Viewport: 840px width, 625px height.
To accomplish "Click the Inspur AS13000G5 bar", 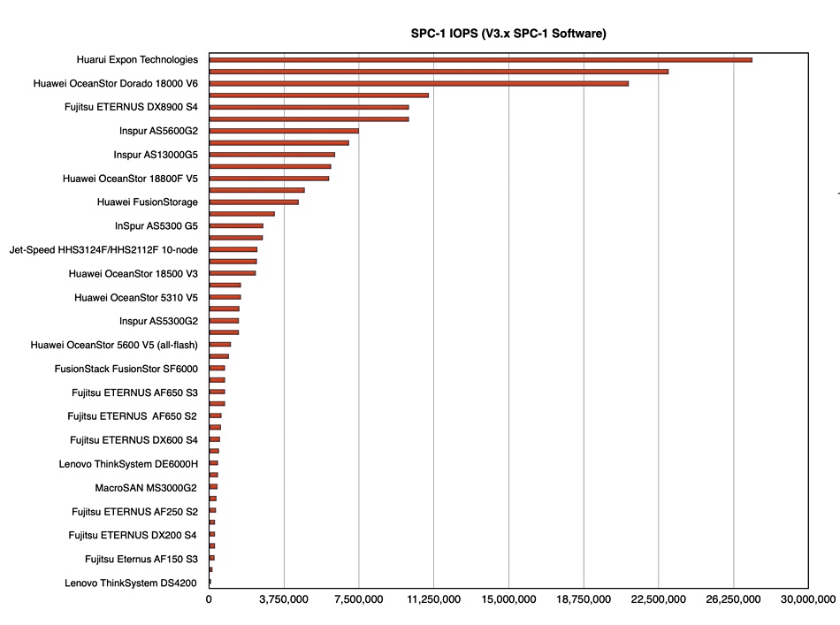I will tap(272, 155).
